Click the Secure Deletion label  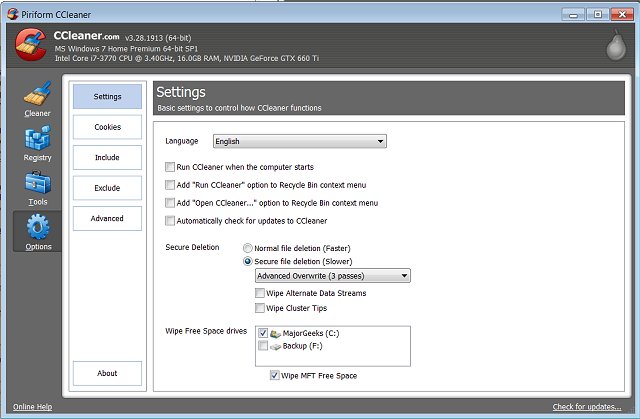(192, 247)
